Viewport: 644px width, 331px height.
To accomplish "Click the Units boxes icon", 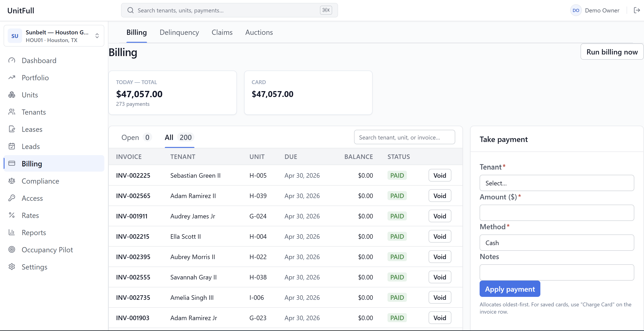I will [12, 95].
